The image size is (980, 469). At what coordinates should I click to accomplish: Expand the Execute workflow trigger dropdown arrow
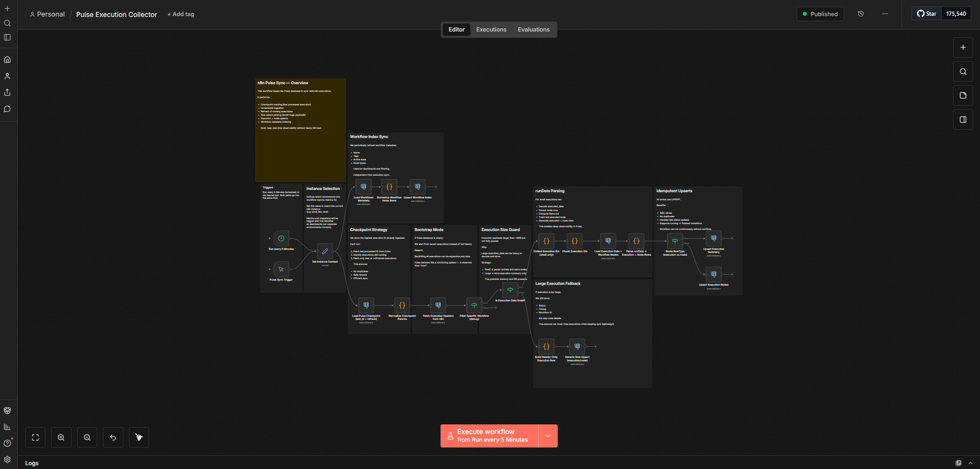[548, 436]
